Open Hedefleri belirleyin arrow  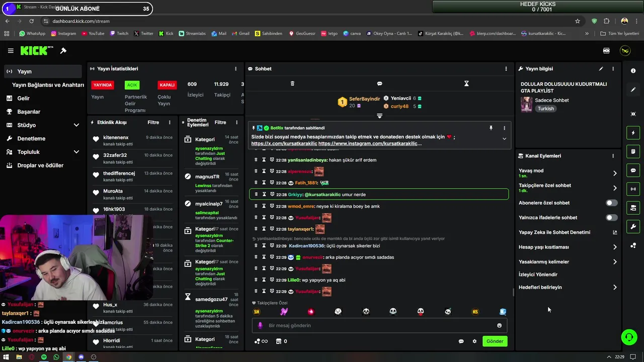point(615,288)
